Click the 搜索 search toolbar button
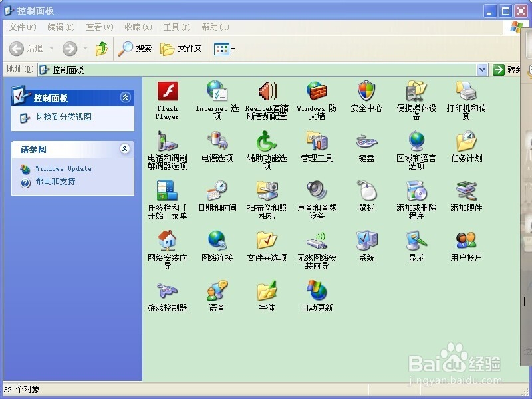Screen dimensions: 532x399 pyautogui.click(x=134, y=49)
